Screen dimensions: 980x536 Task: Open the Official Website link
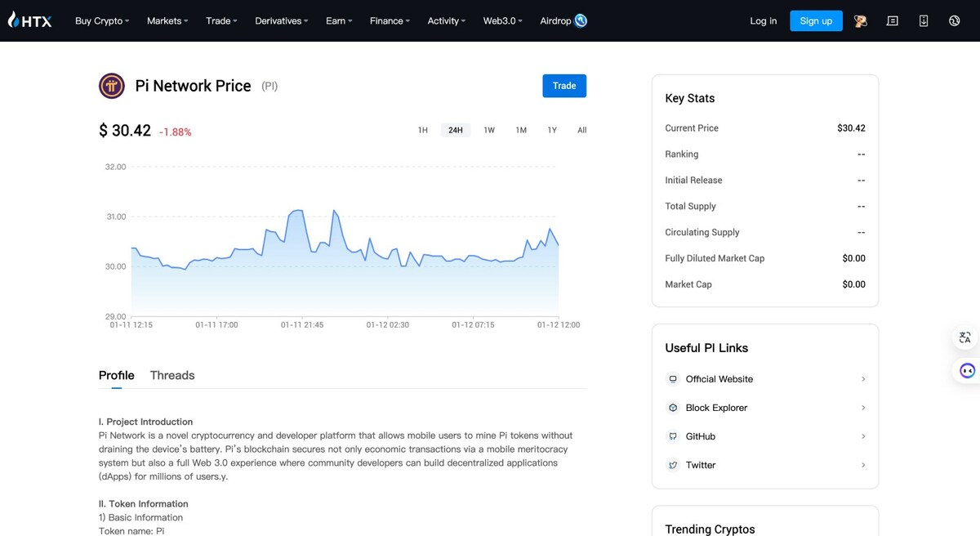[719, 379]
